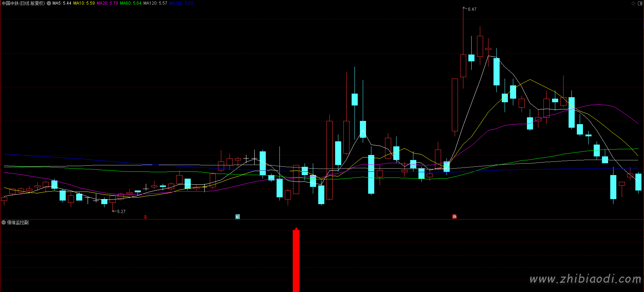644x292 pixels.
Task: Toggle the side panel icon at top right
Action: 640,3
